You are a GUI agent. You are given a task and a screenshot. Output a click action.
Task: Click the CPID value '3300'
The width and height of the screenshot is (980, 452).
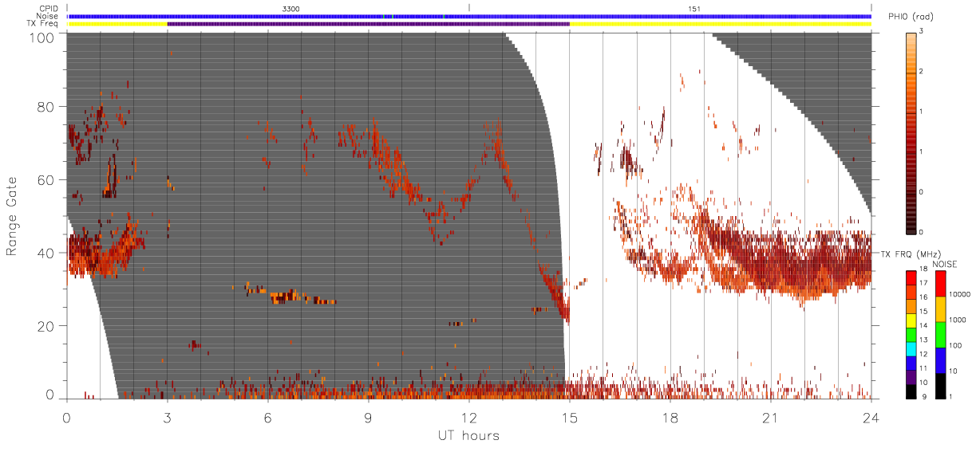coord(291,8)
